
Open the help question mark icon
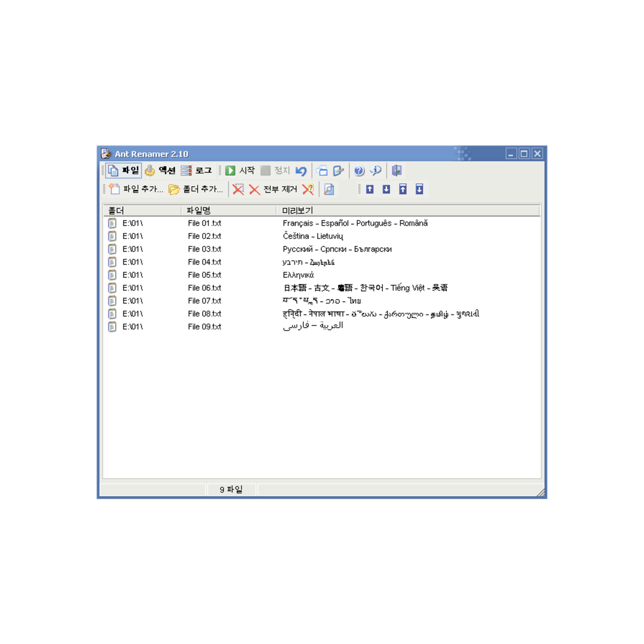[x=359, y=171]
